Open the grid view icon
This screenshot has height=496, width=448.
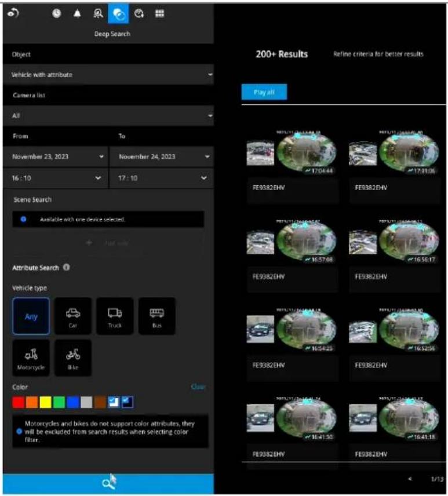pyautogui.click(x=159, y=13)
